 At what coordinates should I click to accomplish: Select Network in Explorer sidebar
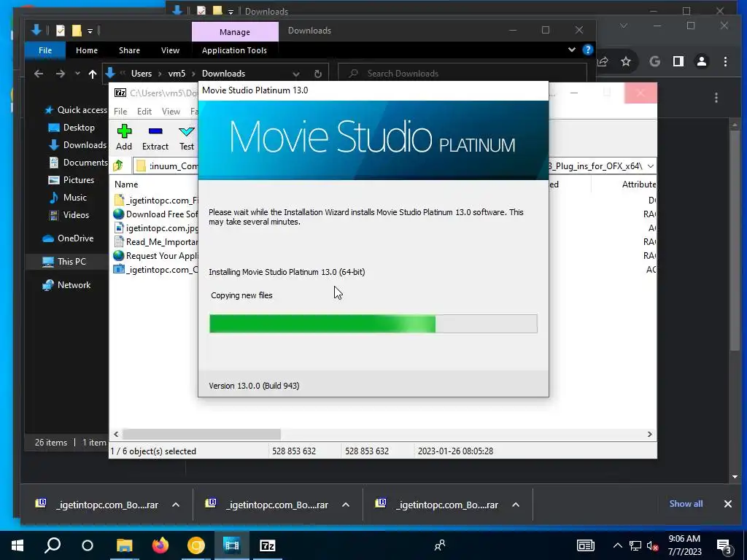(66, 285)
